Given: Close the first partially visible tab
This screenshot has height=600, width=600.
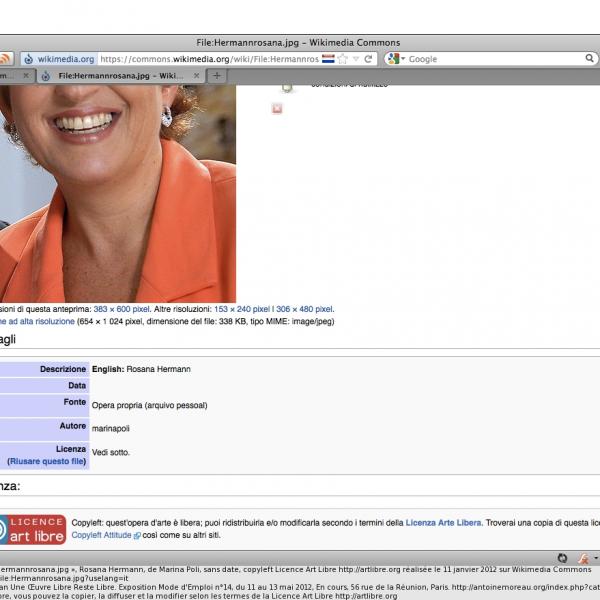Looking at the screenshot, I should pyautogui.click(x=26, y=76).
